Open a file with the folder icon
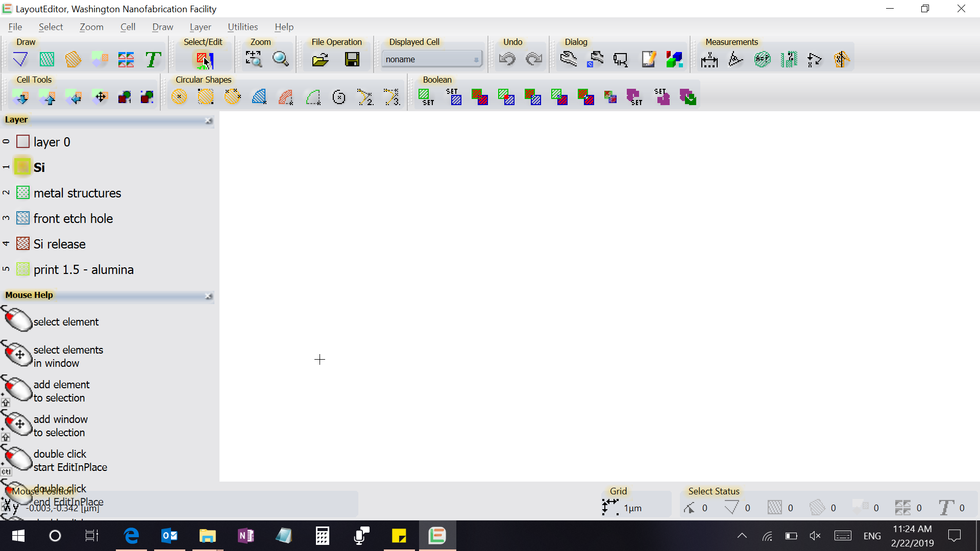980x551 pixels. [x=320, y=60]
